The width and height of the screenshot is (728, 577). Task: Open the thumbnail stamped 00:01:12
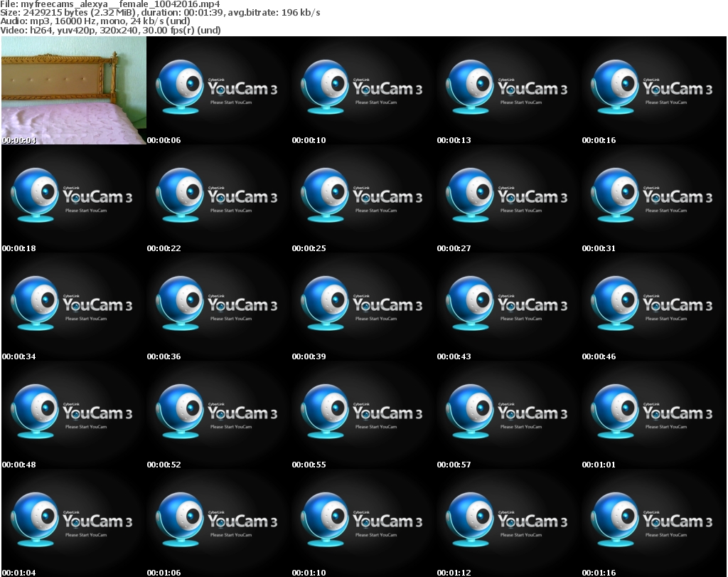point(509,523)
